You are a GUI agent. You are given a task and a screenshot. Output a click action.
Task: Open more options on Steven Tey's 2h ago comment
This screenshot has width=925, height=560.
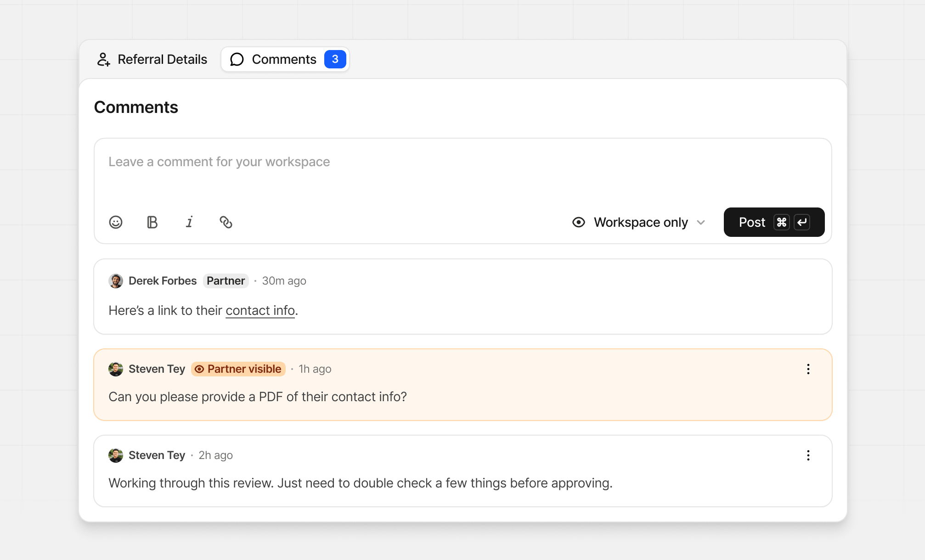coord(808,455)
